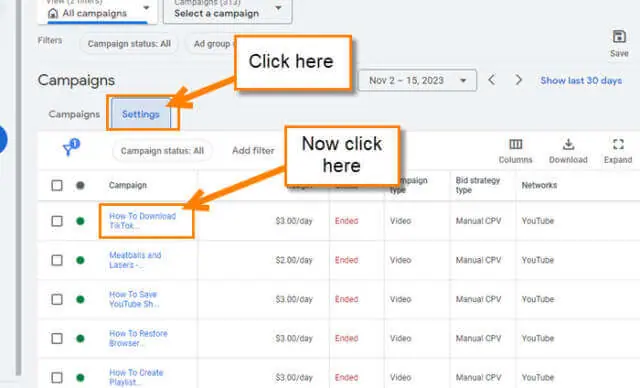Open the All campaigns view dropdown
Viewport: 640px width, 388px height.
point(97,11)
